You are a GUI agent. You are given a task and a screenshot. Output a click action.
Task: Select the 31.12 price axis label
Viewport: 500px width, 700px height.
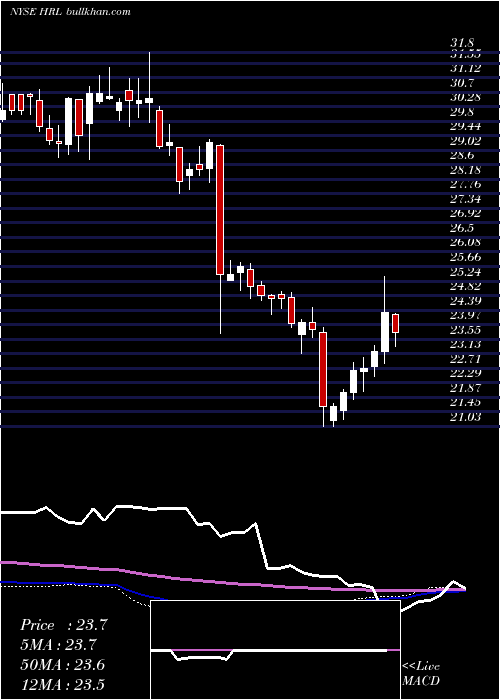point(466,68)
